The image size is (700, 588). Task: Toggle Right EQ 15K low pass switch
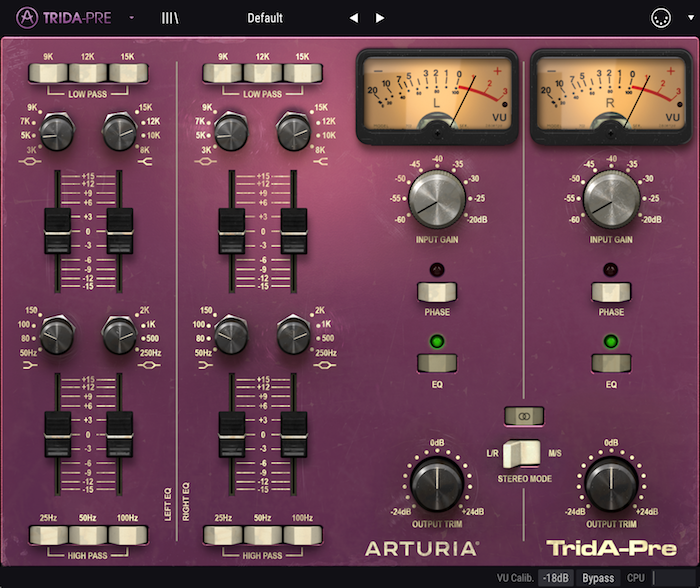(302, 73)
